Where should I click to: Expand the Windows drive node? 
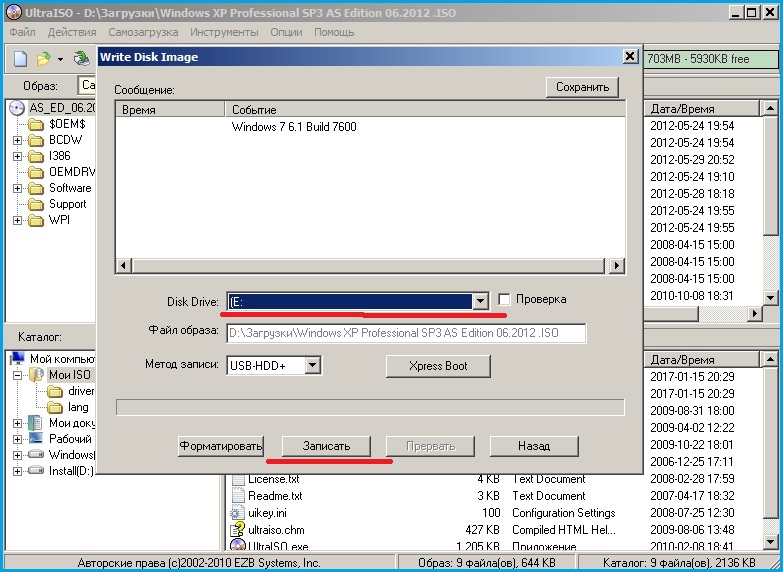pyautogui.click(x=17, y=455)
